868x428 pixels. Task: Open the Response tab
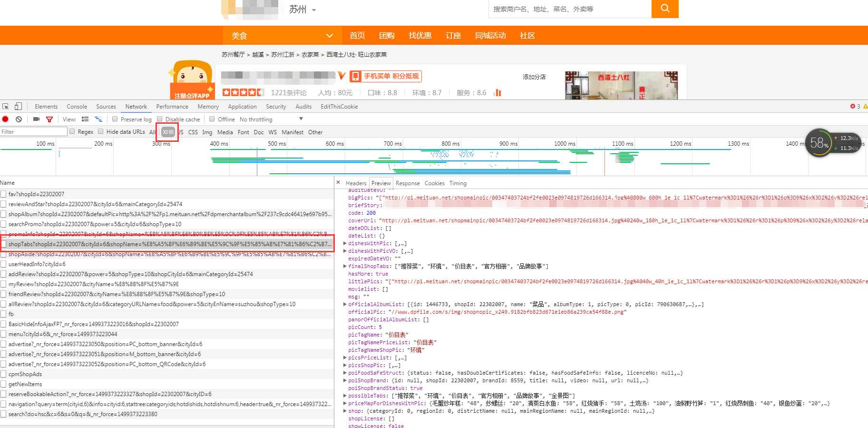tap(408, 183)
